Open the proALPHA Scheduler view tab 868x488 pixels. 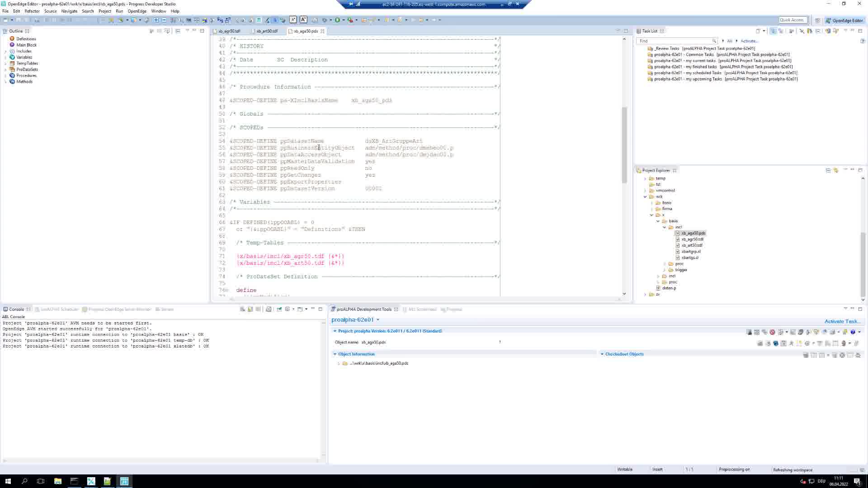coord(57,310)
